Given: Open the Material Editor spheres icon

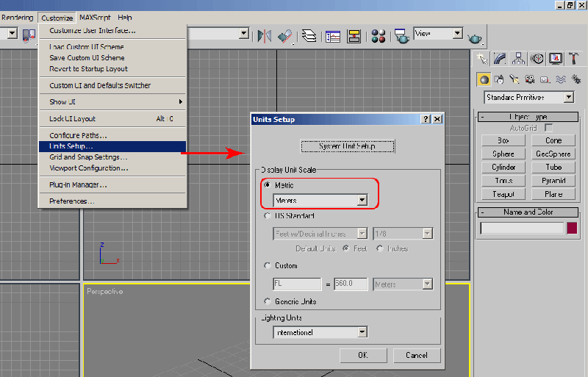Looking at the screenshot, I should 379,37.
